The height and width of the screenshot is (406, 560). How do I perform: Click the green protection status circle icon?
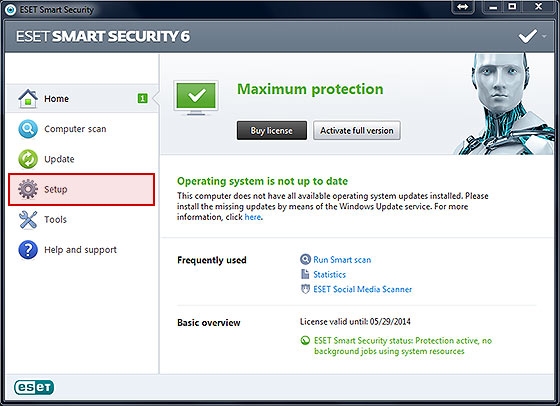tap(305, 340)
